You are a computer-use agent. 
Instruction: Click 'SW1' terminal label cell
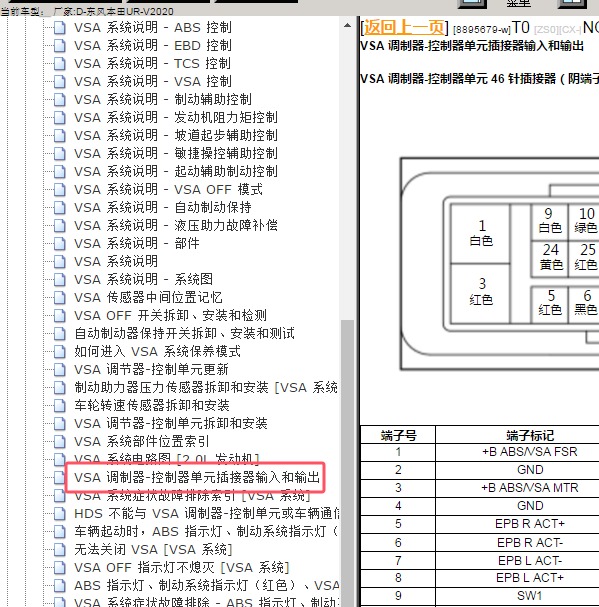pyautogui.click(x=530, y=595)
